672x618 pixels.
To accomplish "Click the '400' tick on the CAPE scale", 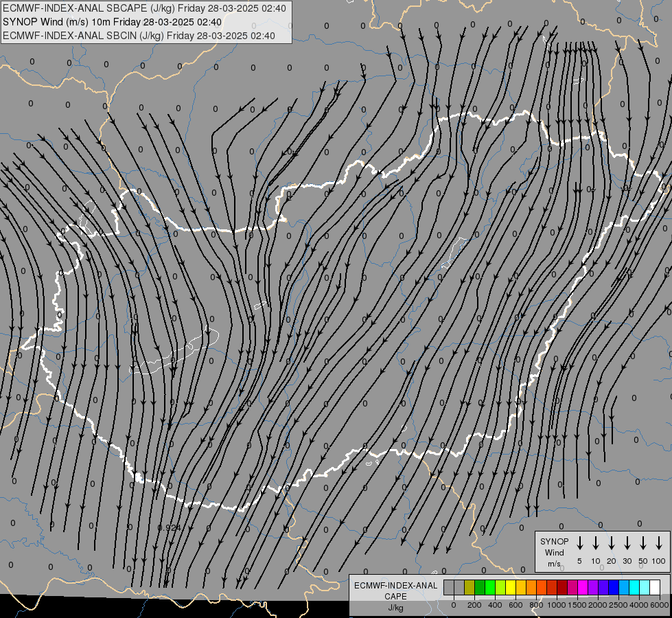I will click(495, 605).
